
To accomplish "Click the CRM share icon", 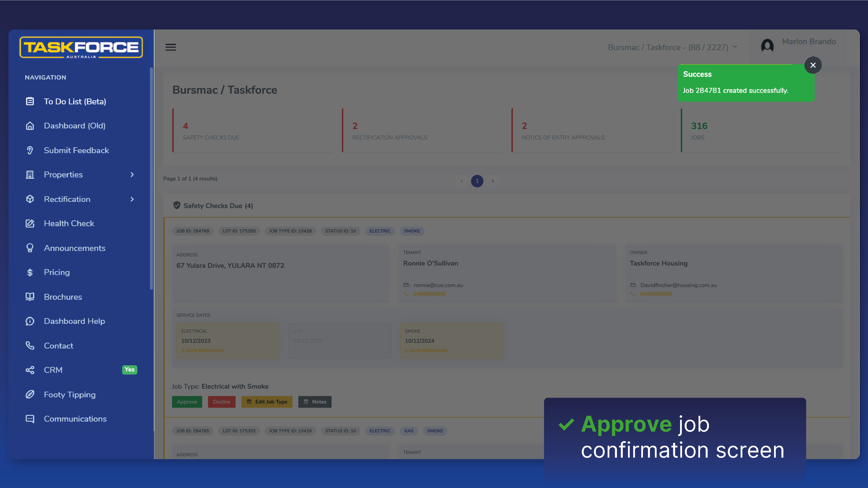I will [x=30, y=370].
